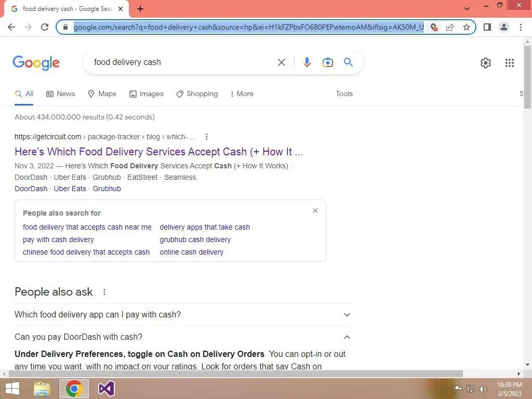
Task: Start voice search with microphone icon
Action: 307,62
